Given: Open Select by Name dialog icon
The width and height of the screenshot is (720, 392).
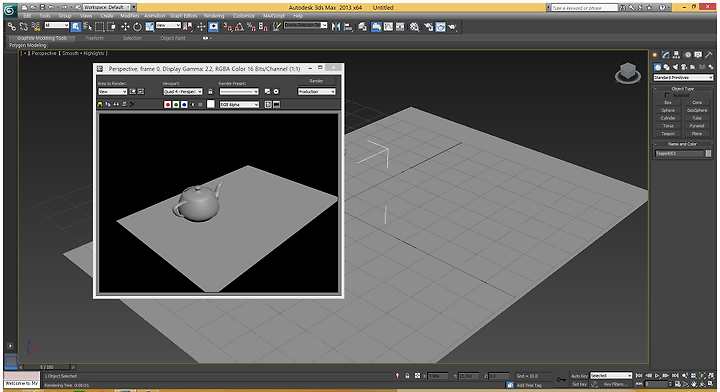Looking at the screenshot, I should [x=87, y=27].
